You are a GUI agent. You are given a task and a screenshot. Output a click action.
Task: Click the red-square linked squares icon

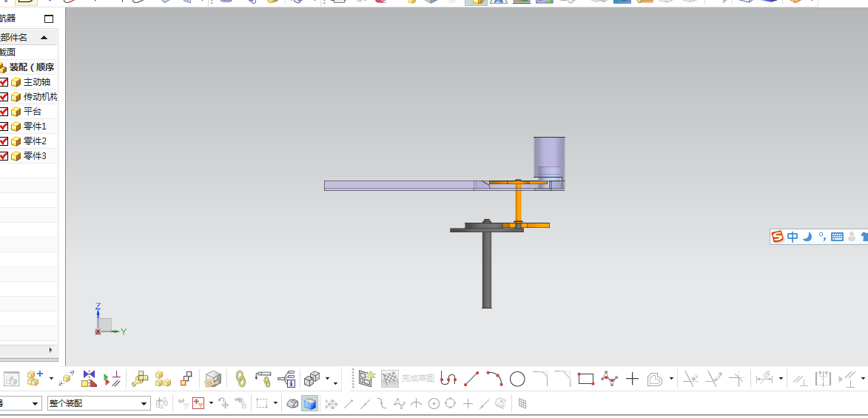pyautogui.click(x=186, y=379)
